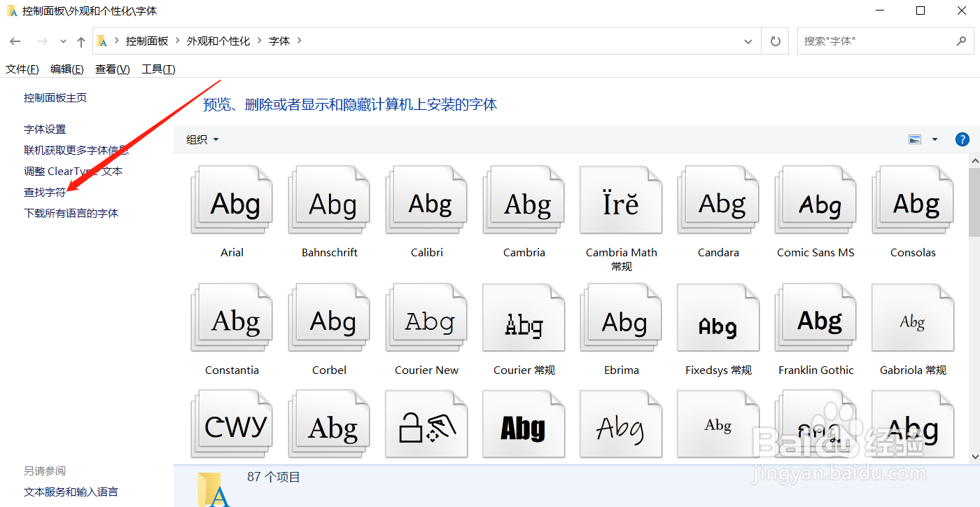Refresh the fonts folder
The height and width of the screenshot is (507, 980).
point(776,41)
